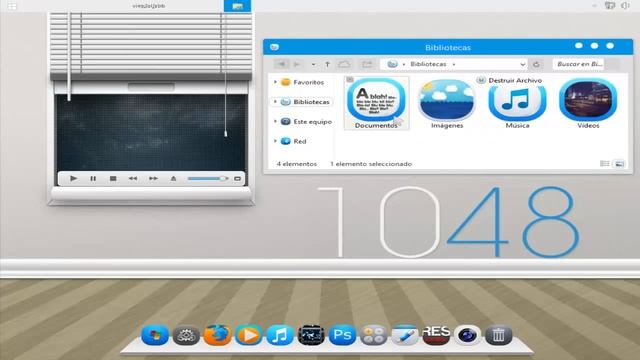Select Favoritos in the sidebar

308,82
